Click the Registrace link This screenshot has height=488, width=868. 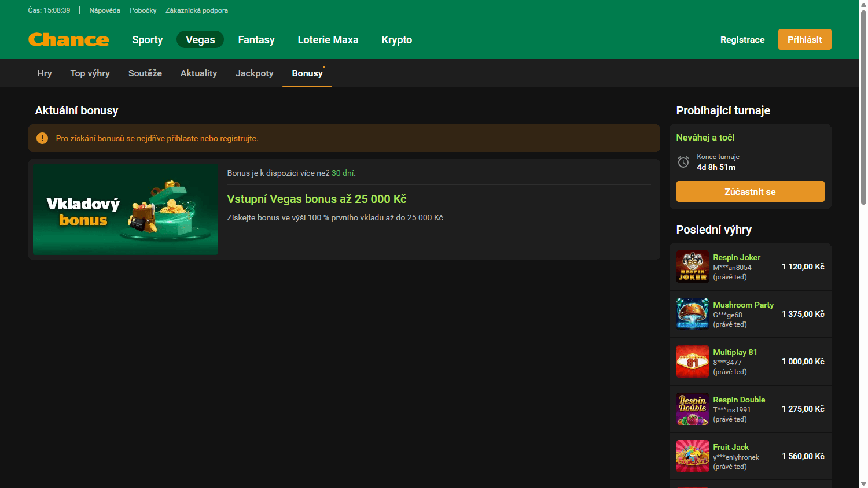pyautogui.click(x=742, y=39)
